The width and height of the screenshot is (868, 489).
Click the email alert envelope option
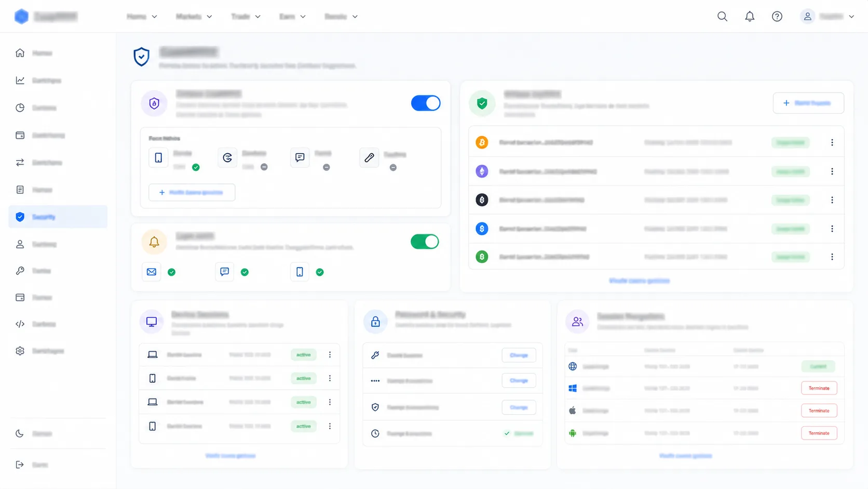pyautogui.click(x=152, y=272)
